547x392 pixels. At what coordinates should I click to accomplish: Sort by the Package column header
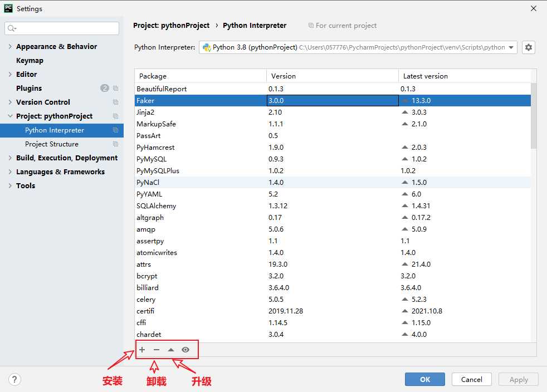click(x=201, y=76)
